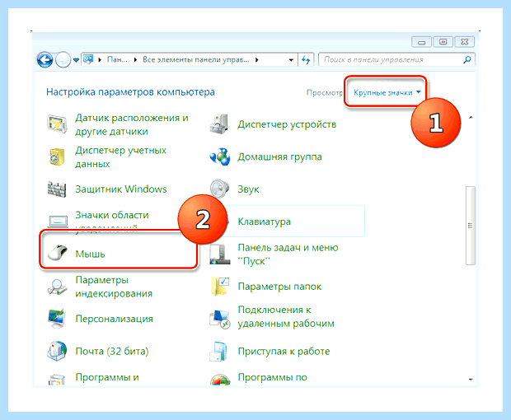
Task: Click the Персонализация monitor icon
Action: [57, 319]
